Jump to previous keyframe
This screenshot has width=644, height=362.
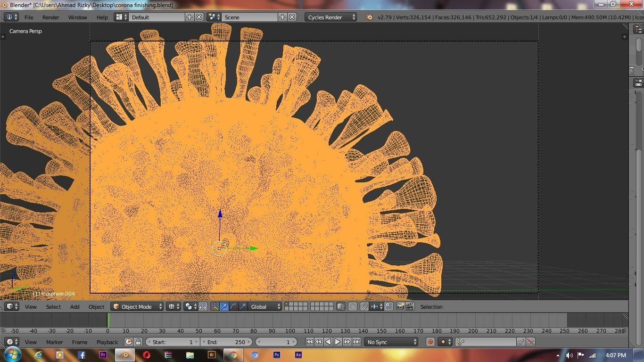[319, 342]
